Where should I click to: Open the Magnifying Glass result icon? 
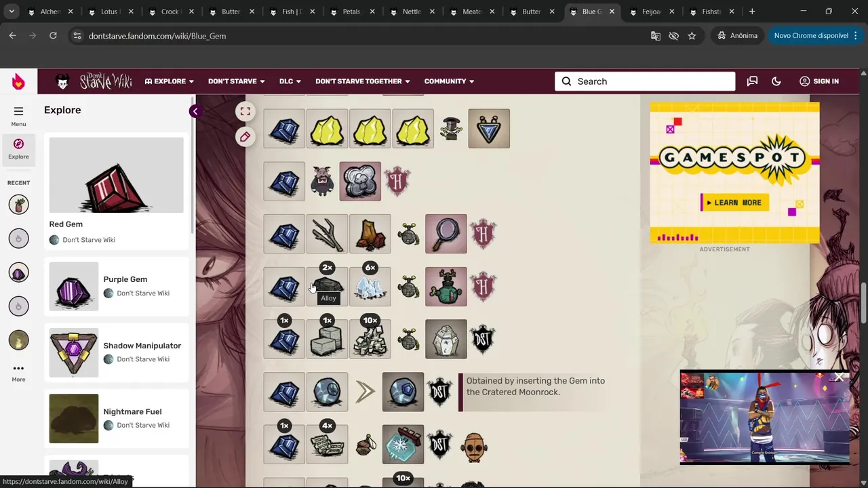point(446,234)
